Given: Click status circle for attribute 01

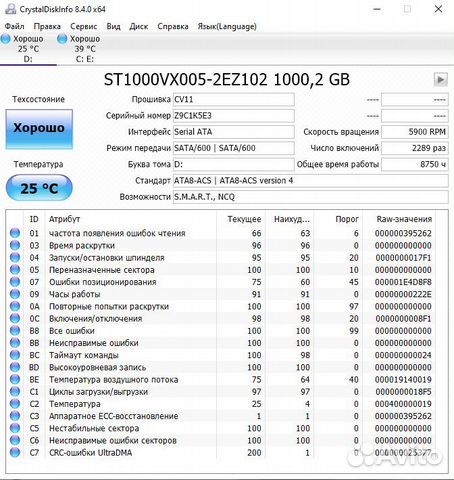Looking at the screenshot, I should pos(15,233).
